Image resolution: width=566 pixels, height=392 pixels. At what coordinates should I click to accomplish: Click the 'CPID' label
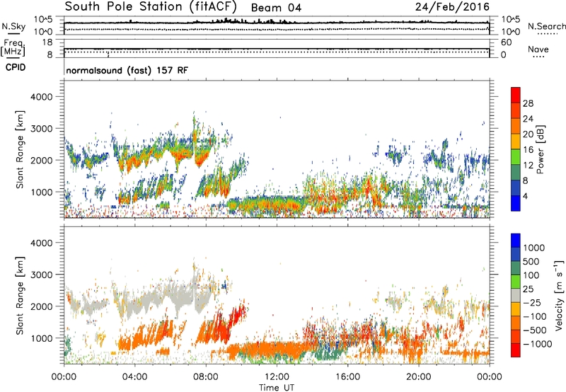(16, 67)
